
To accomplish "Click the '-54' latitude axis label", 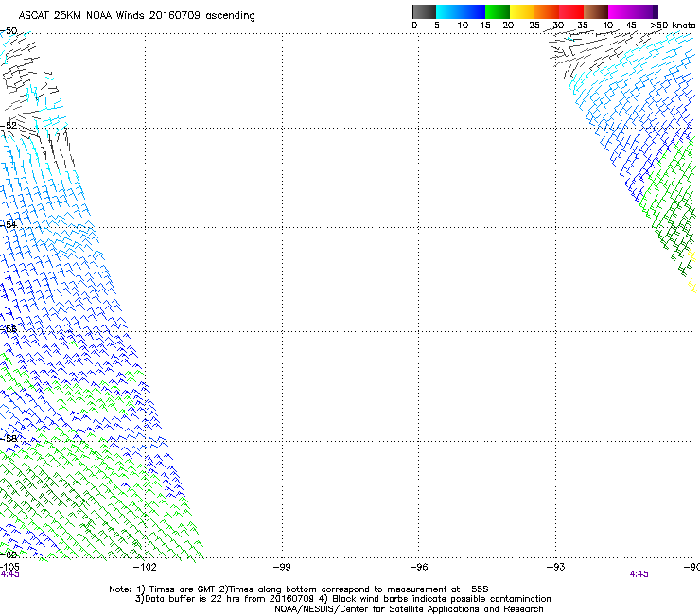I will [x=9, y=224].
